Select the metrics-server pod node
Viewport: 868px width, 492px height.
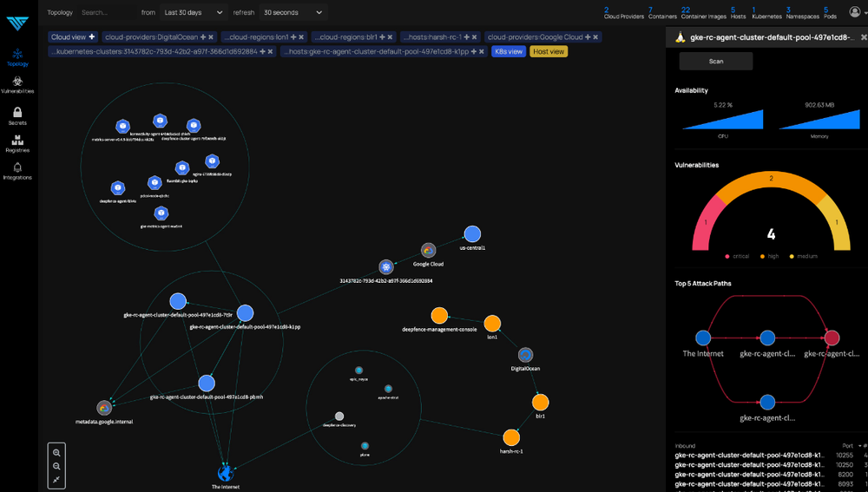(x=122, y=126)
